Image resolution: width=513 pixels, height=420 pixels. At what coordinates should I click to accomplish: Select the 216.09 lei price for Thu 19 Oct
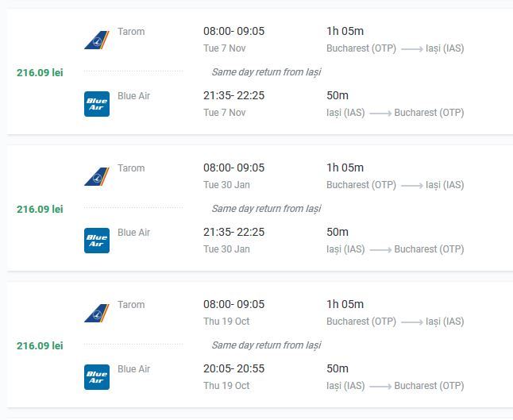click(x=40, y=345)
